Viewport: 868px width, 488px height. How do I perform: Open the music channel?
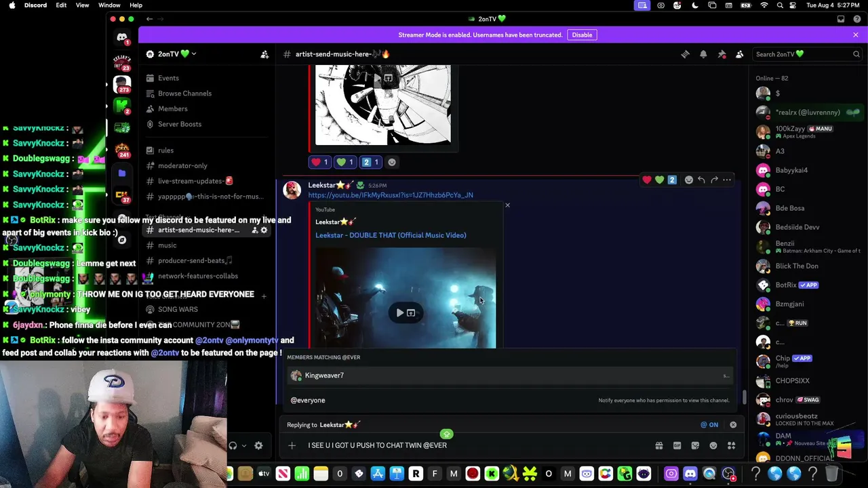(167, 245)
